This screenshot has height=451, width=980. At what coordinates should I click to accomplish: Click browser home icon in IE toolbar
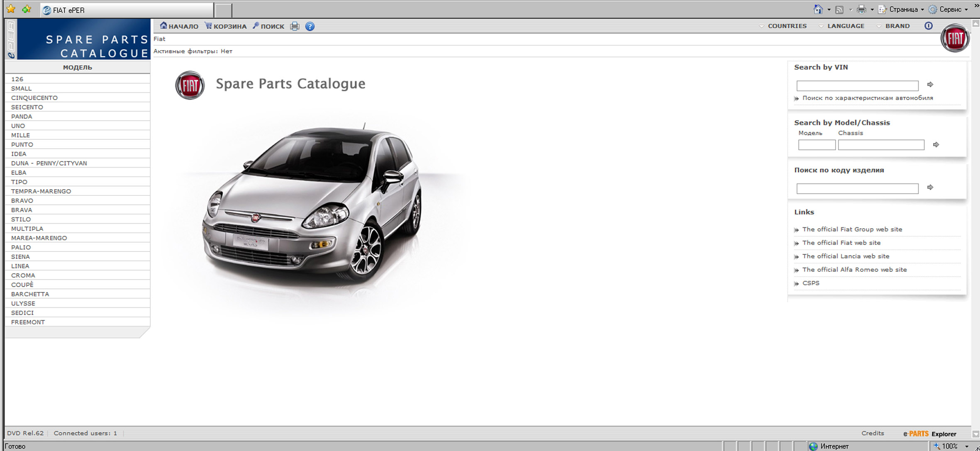pyautogui.click(x=818, y=10)
